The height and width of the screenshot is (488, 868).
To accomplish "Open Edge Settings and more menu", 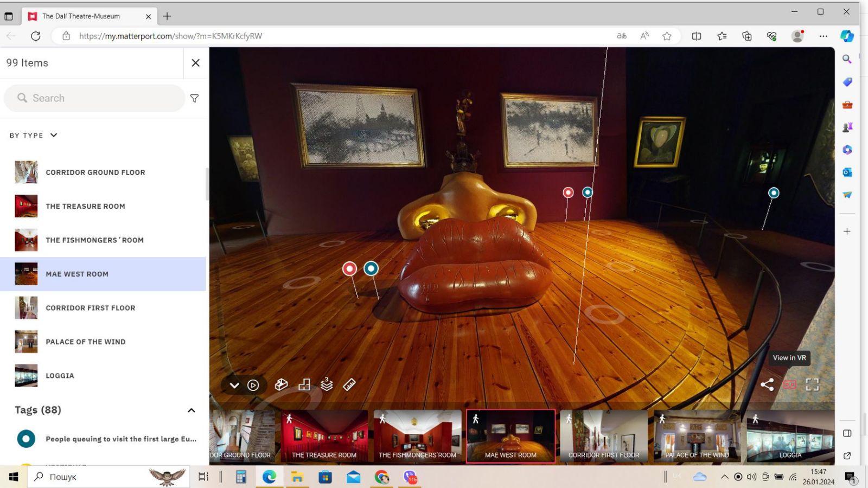I will coord(823,36).
